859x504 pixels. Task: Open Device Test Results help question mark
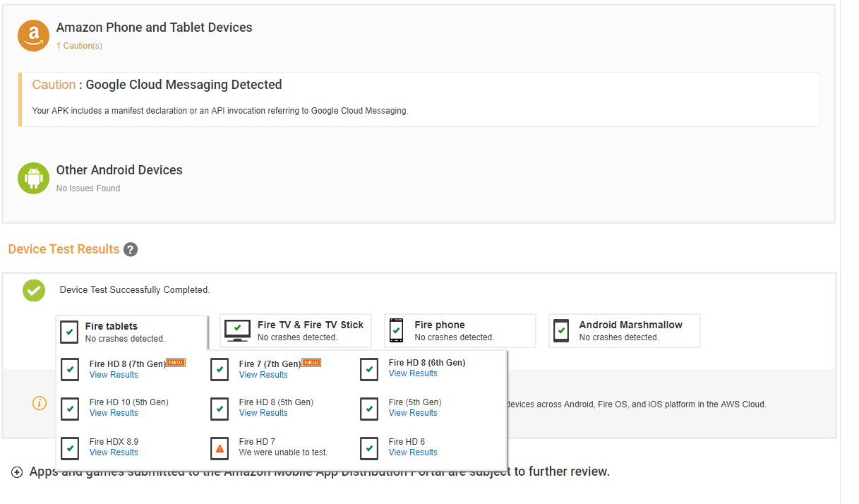pyautogui.click(x=130, y=249)
